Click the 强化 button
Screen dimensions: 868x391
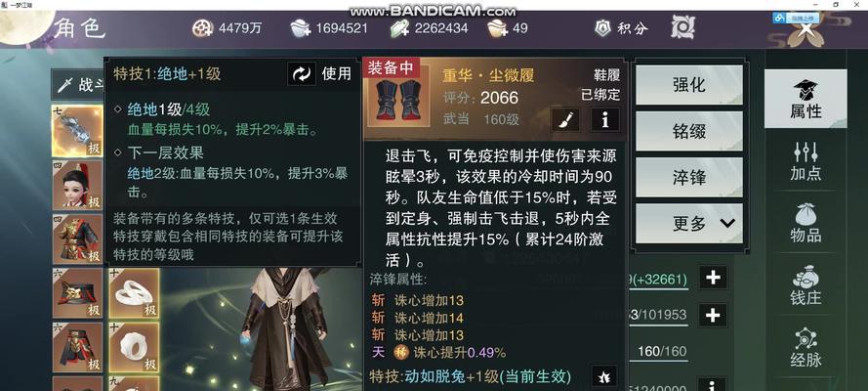pyautogui.click(x=689, y=85)
